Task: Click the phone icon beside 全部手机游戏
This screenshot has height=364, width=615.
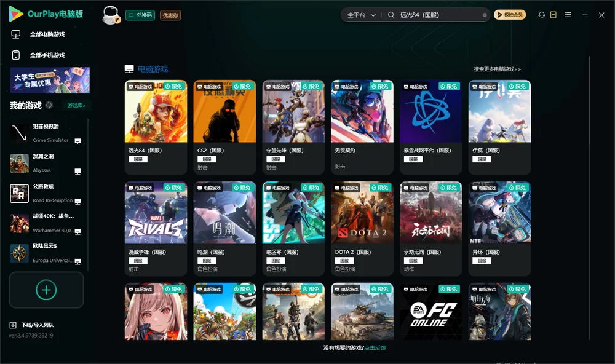Action: [16, 55]
